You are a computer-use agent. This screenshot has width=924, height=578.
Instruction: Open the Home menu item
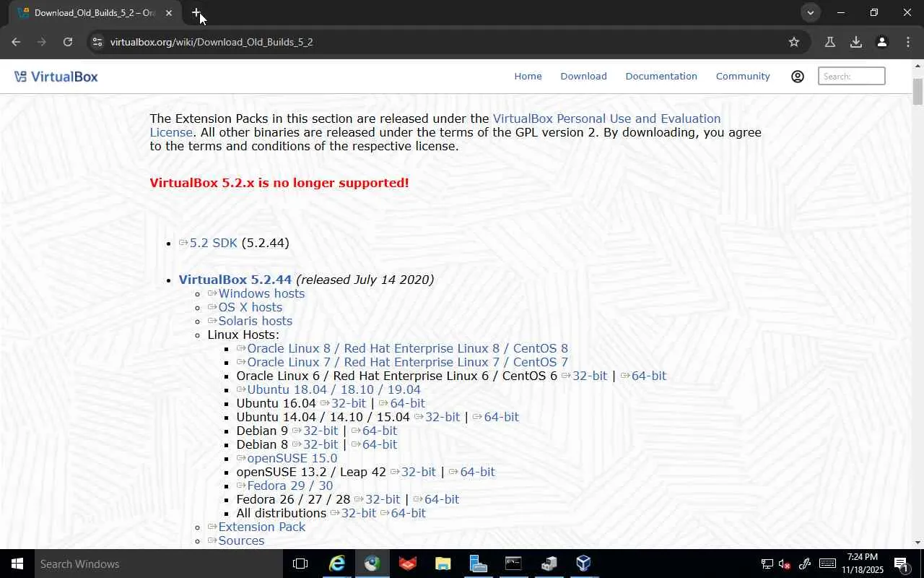(x=528, y=76)
